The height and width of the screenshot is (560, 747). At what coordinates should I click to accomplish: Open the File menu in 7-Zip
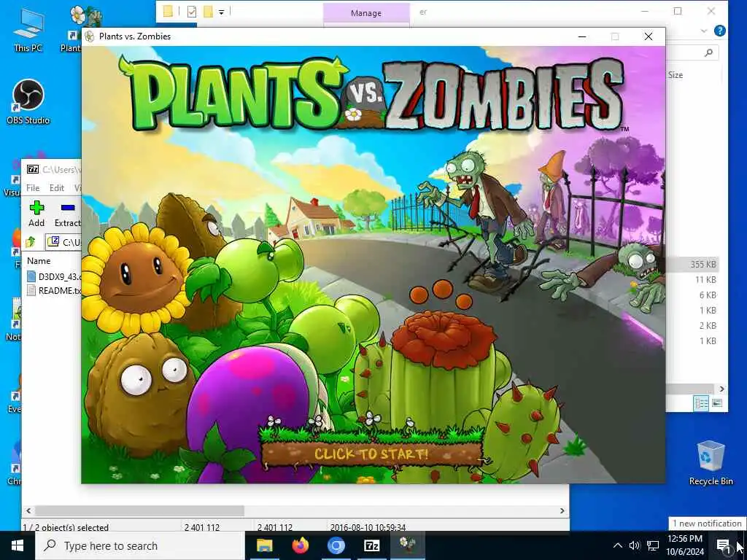tap(33, 187)
